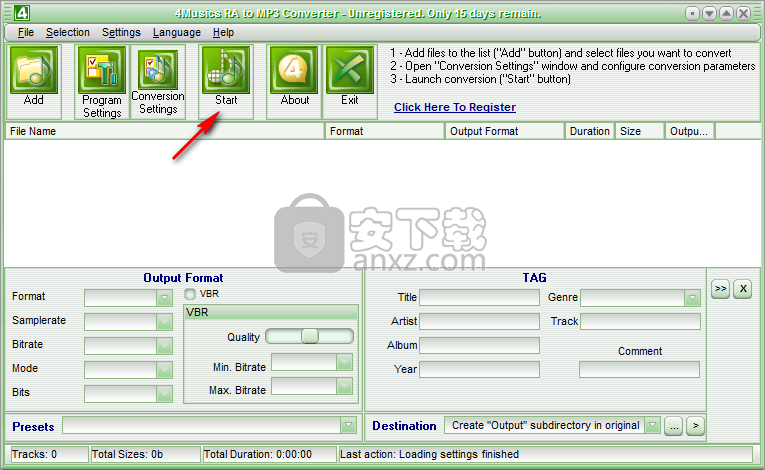765x470 pixels.
Task: Click the Format column header
Action: click(385, 131)
